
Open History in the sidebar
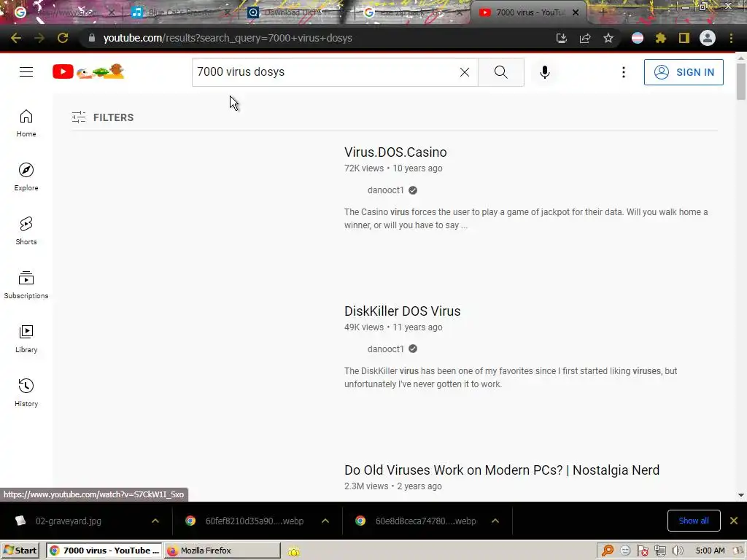[x=26, y=392]
